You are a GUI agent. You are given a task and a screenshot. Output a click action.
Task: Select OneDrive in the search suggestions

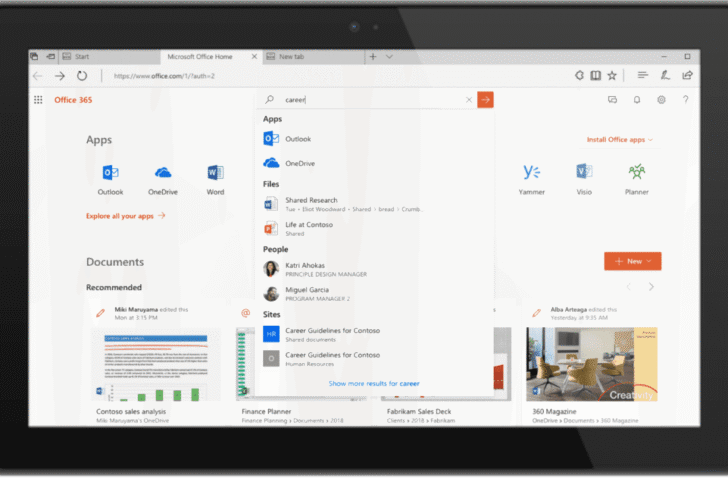pyautogui.click(x=374, y=163)
